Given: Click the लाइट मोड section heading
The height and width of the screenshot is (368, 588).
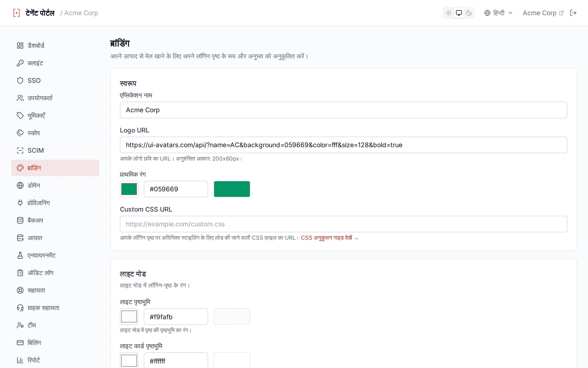Looking at the screenshot, I should click(x=133, y=274).
